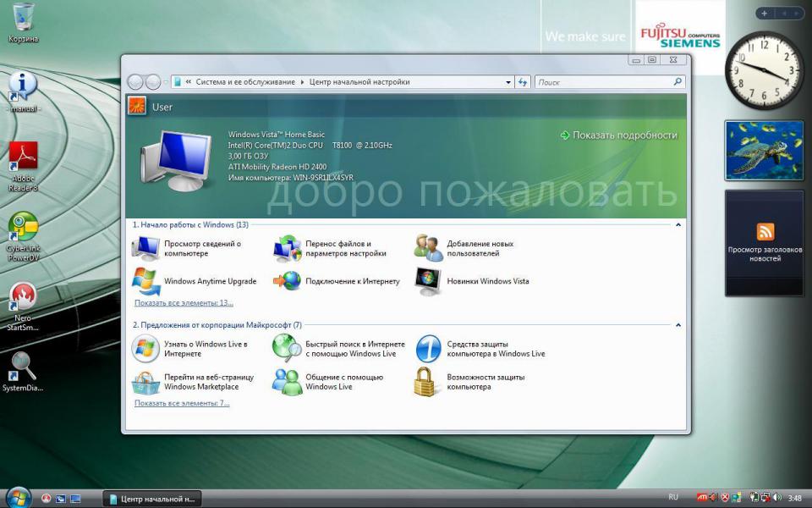Screen dimensions: 812x508
Task: Collapse the Предложения от корпорации Майкрософт section
Action: pos(678,325)
